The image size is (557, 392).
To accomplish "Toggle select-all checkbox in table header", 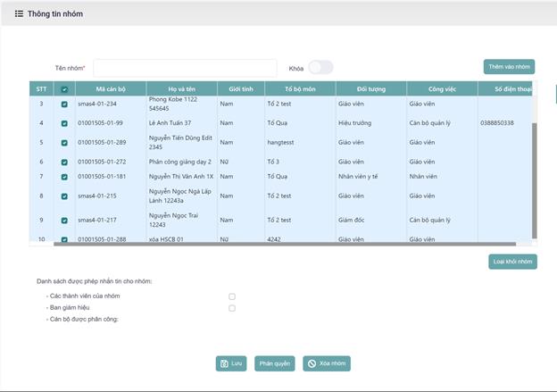I will (63, 89).
